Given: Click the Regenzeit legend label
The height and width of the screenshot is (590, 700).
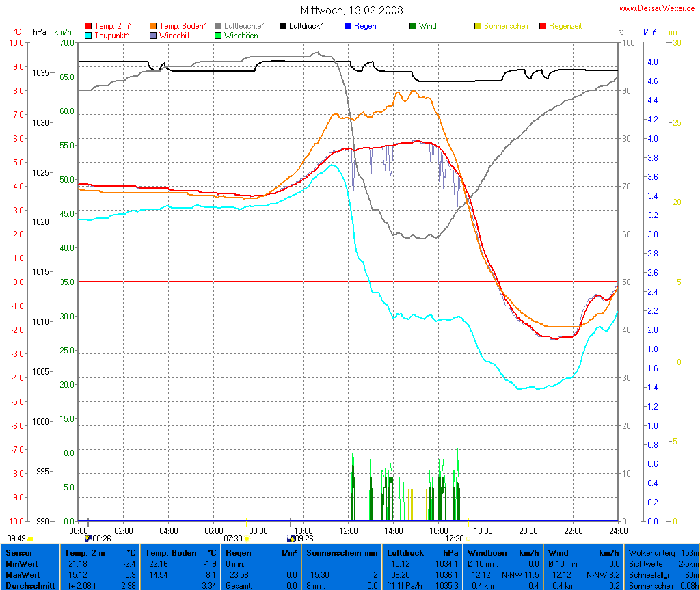Looking at the screenshot, I should click(x=567, y=26).
